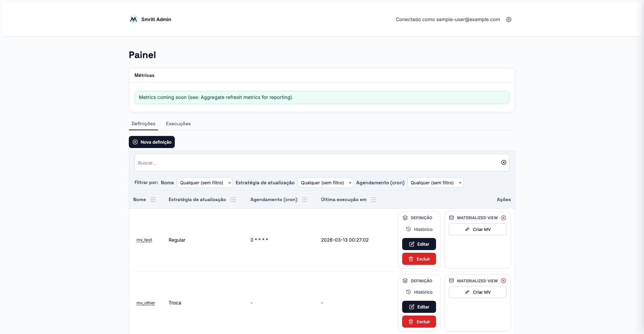Expand Agendamento (cron) filter dropdown
Image resolution: width=644 pixels, height=334 pixels.
[x=435, y=183]
